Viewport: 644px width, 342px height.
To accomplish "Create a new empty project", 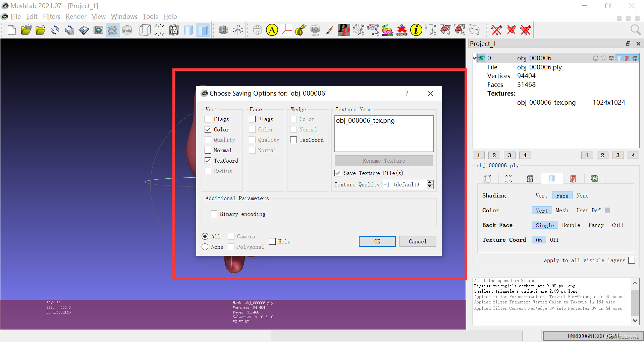I will (12, 30).
